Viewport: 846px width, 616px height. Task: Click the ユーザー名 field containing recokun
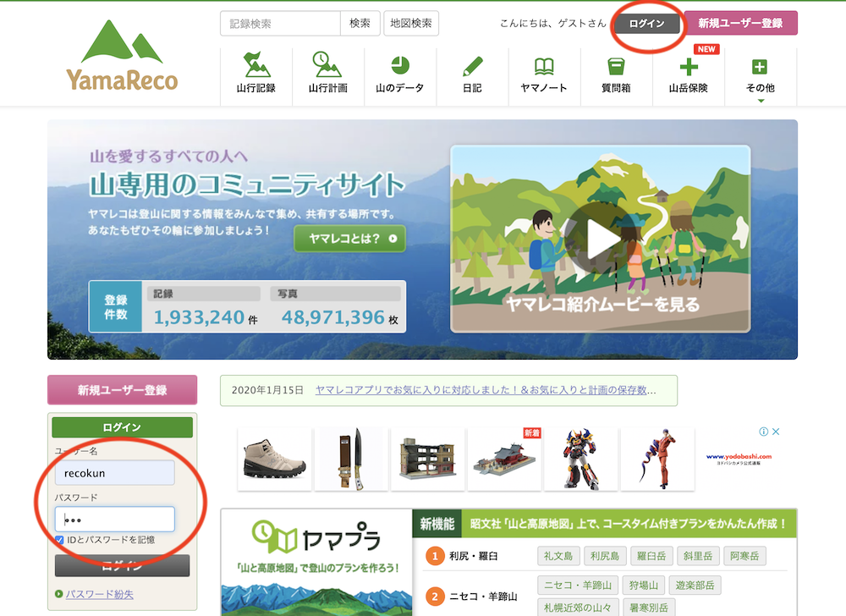(114, 472)
